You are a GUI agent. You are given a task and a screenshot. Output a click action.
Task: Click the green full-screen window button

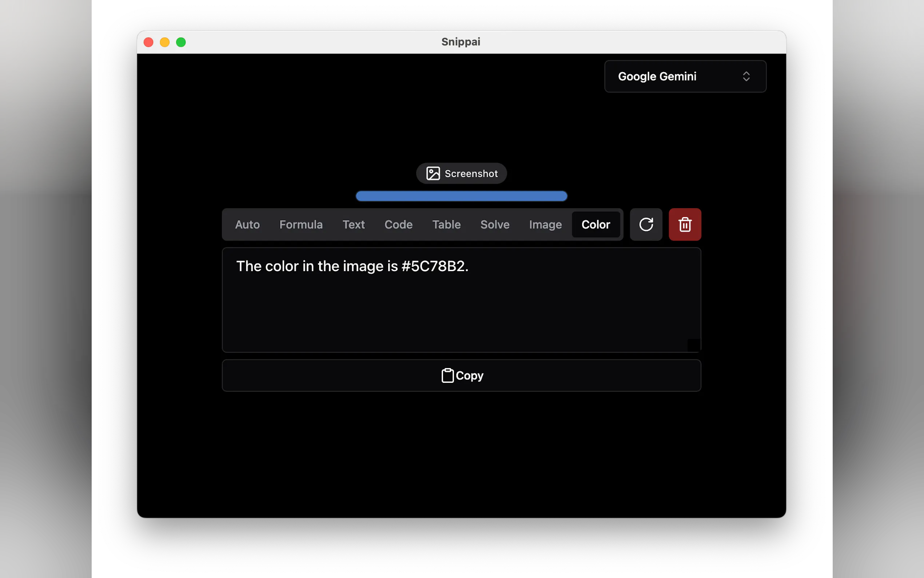181,43
